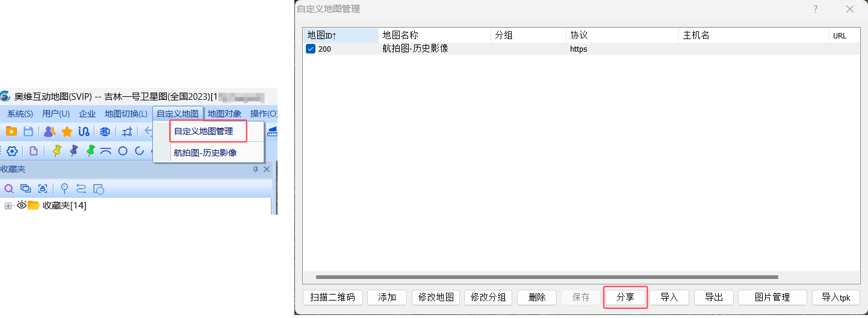Select the circle drawing tool
Viewport: 868px width, 318px height.
pyautogui.click(x=123, y=151)
